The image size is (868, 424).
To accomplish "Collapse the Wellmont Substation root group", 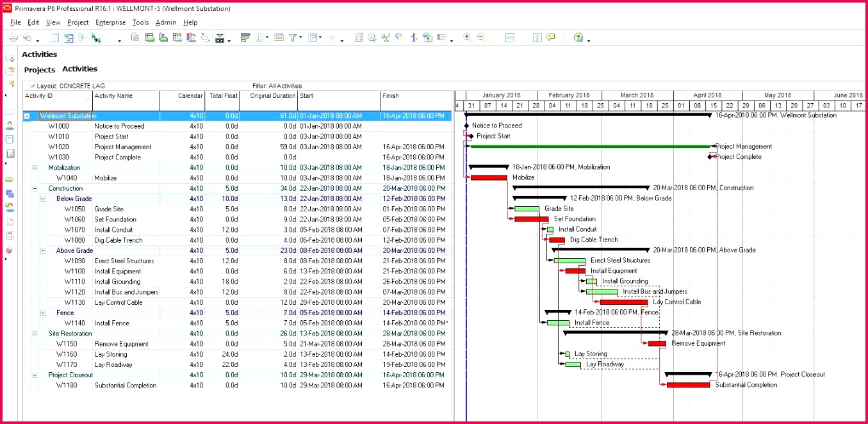I will [x=27, y=116].
